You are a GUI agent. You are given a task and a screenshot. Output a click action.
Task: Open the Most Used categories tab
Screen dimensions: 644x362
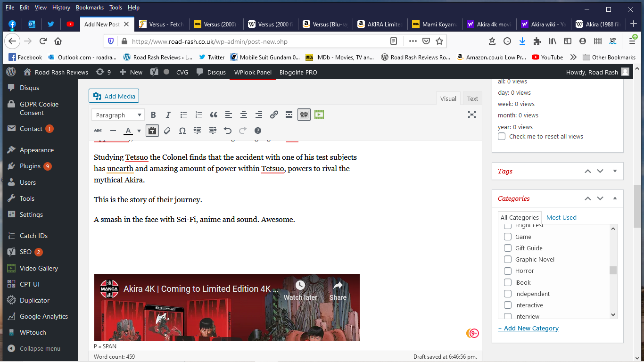(x=561, y=217)
